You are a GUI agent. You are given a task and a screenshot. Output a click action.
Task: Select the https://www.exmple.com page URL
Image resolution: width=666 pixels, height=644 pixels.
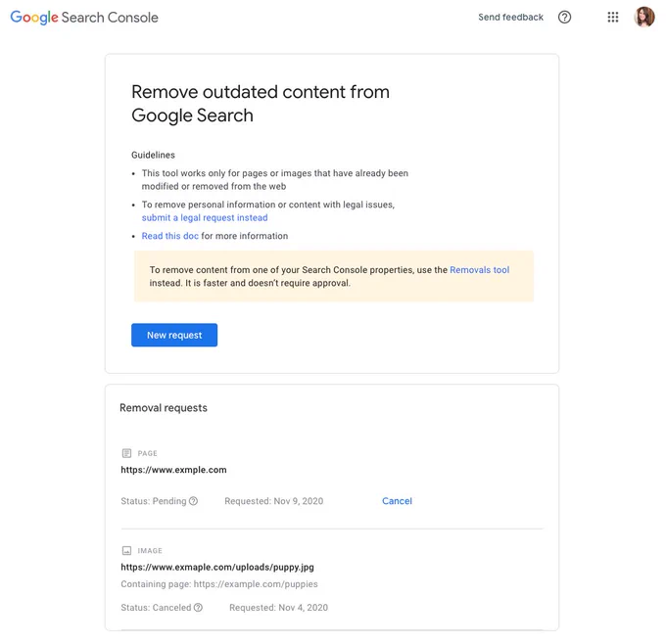click(x=173, y=470)
